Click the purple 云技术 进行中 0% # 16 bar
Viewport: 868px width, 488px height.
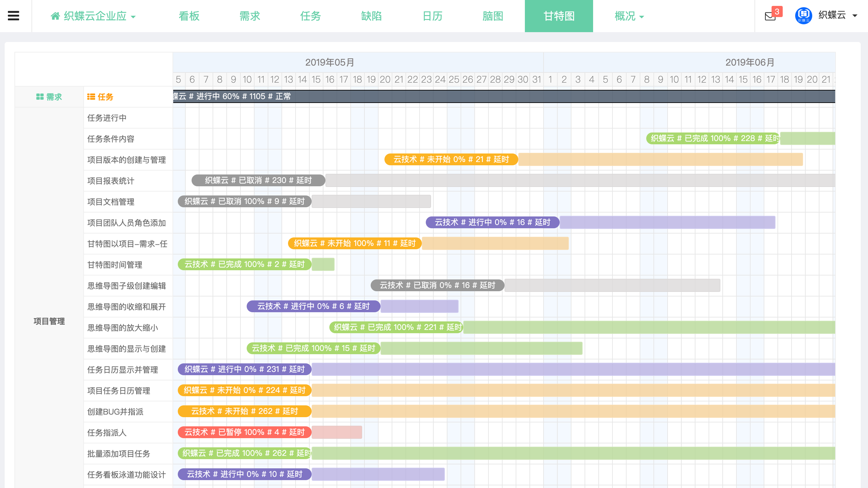pyautogui.click(x=493, y=222)
